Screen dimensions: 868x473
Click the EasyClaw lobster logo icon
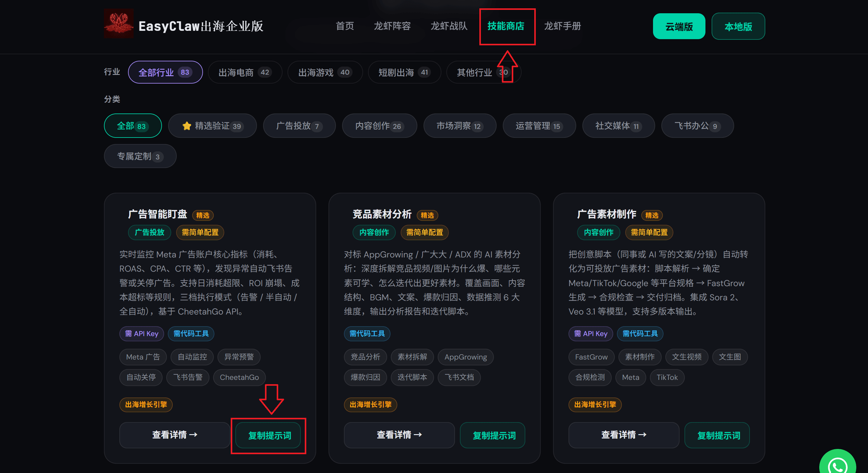[119, 23]
